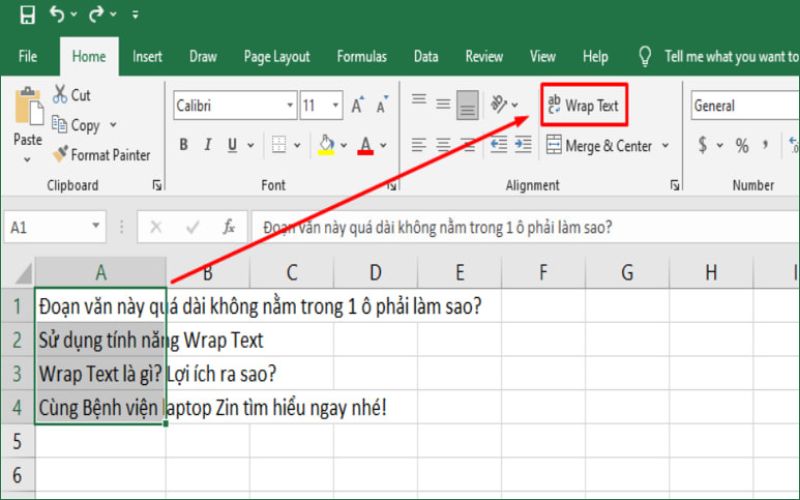The width and height of the screenshot is (800, 500).
Task: Click the Cut scissors icon
Action: (x=58, y=96)
